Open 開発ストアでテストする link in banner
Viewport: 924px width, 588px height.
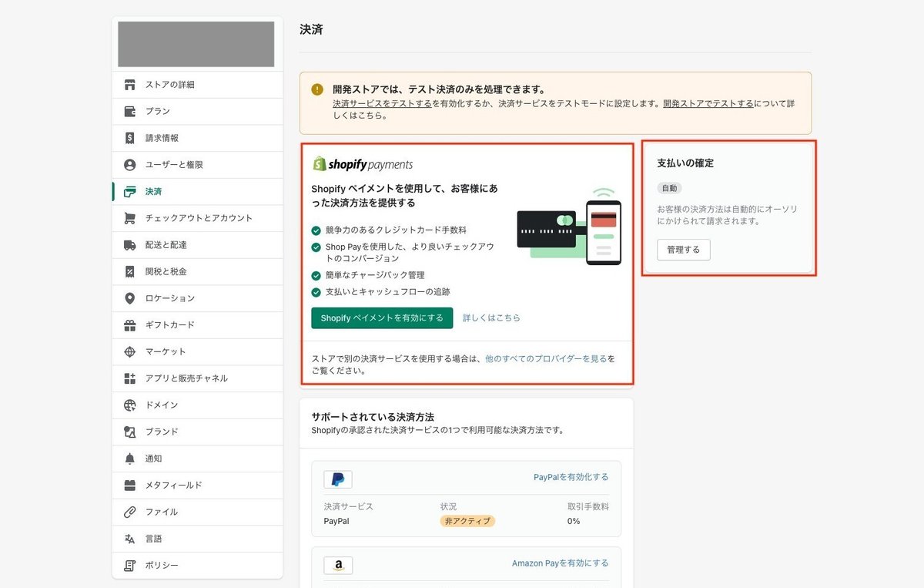(708, 103)
